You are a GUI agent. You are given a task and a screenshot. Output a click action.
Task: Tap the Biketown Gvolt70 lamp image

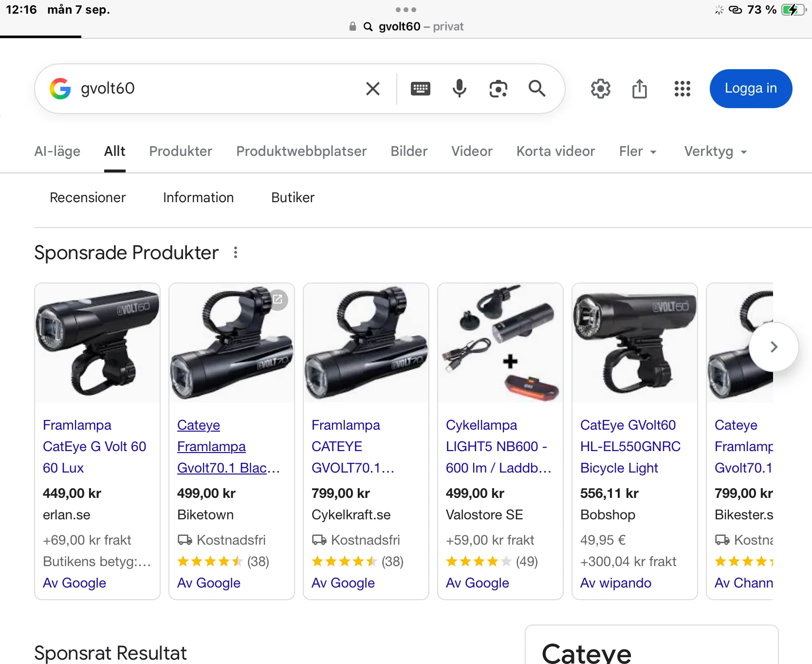(x=232, y=343)
